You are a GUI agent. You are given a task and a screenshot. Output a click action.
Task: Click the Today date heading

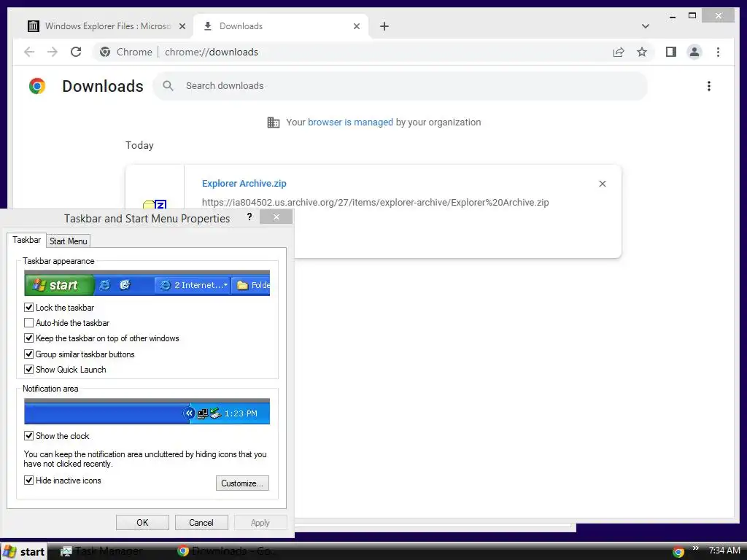(x=139, y=145)
